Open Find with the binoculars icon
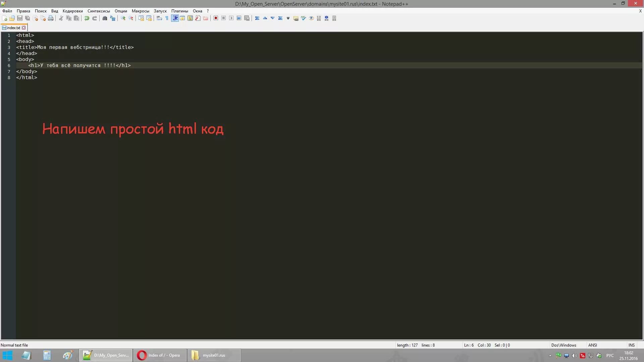 click(x=105, y=18)
